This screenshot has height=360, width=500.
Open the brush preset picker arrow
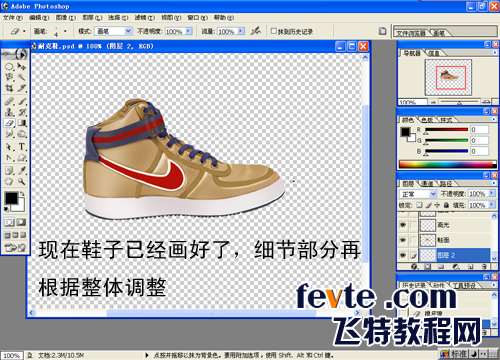coord(65,31)
